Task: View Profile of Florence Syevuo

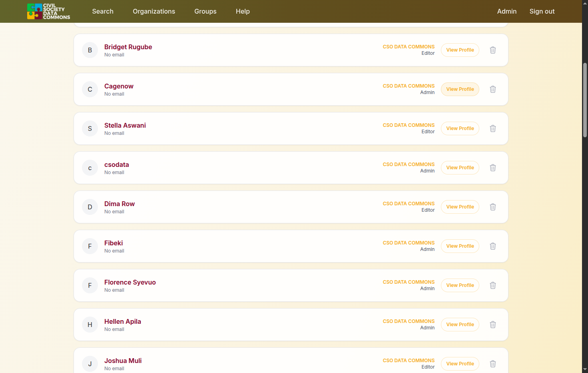Action: 460,285
